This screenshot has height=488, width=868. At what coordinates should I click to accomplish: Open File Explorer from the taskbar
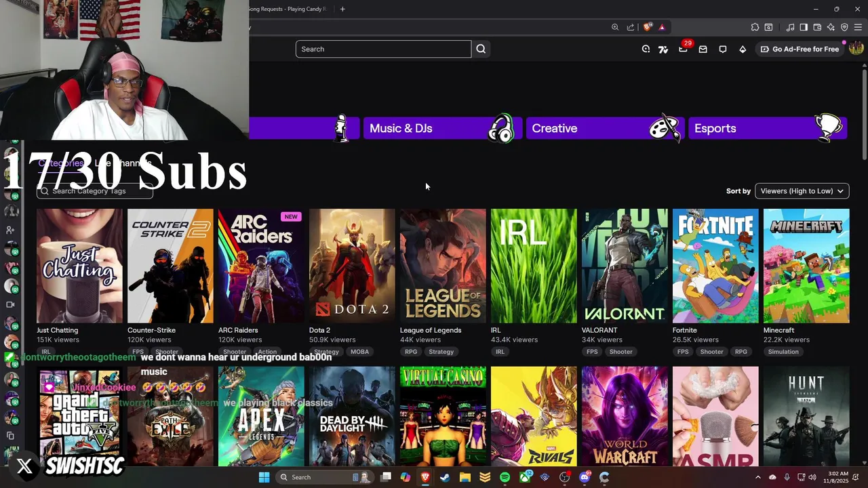465,477
